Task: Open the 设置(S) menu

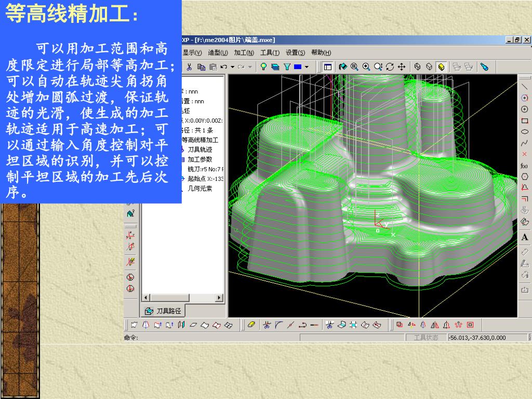Action: [x=296, y=52]
